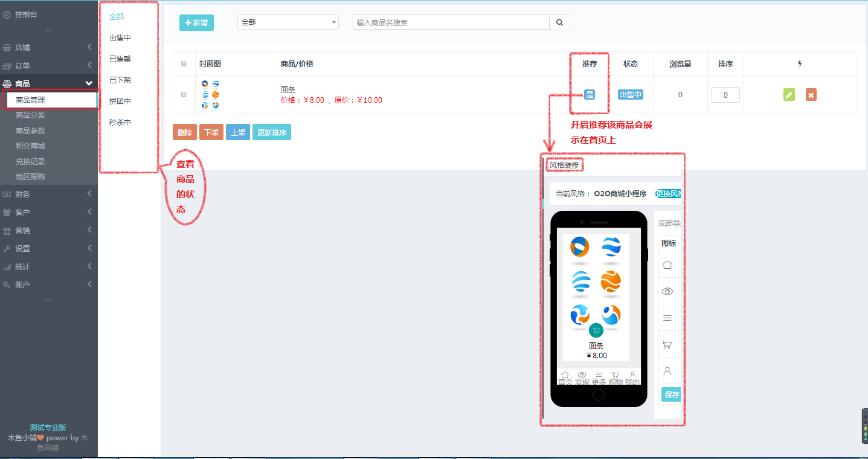Select the 出售中 status tab
Viewport: 868px width, 459px height.
pyautogui.click(x=120, y=38)
